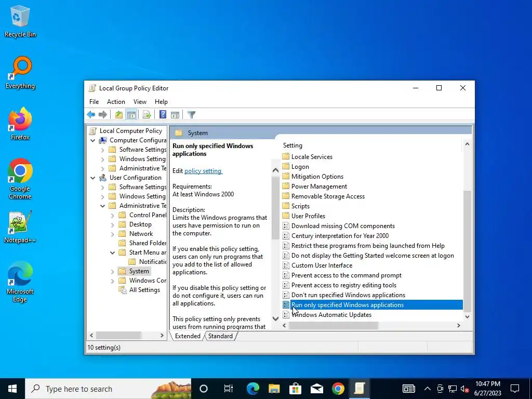Show hidden tray icons chevron

tap(428, 389)
